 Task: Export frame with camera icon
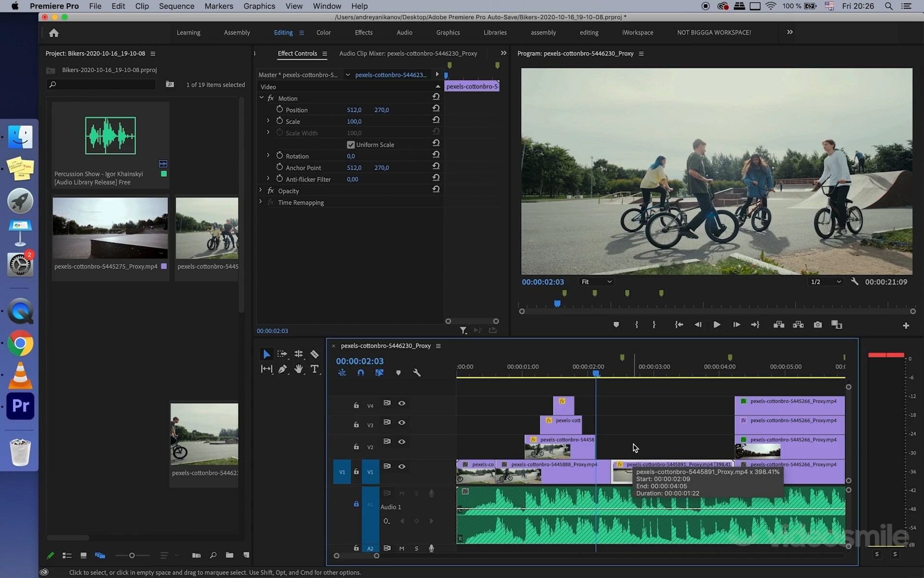pyautogui.click(x=818, y=325)
